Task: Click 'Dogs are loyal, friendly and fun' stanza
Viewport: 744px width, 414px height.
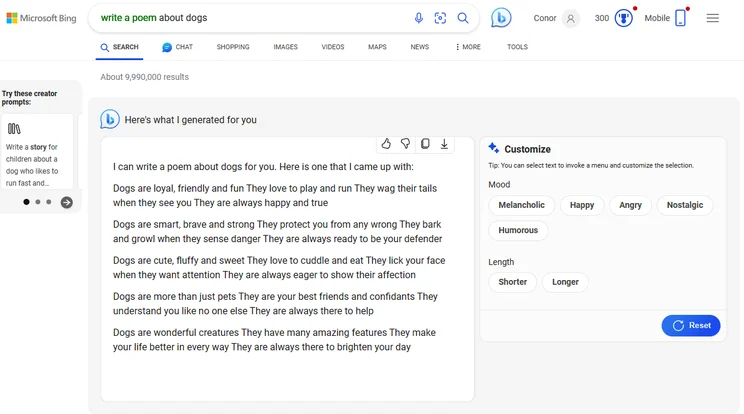Action: pyautogui.click(x=275, y=195)
